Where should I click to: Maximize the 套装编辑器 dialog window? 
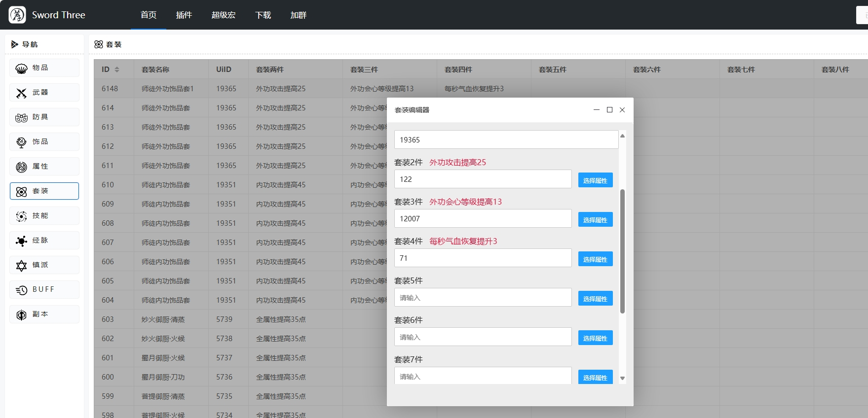pyautogui.click(x=609, y=110)
